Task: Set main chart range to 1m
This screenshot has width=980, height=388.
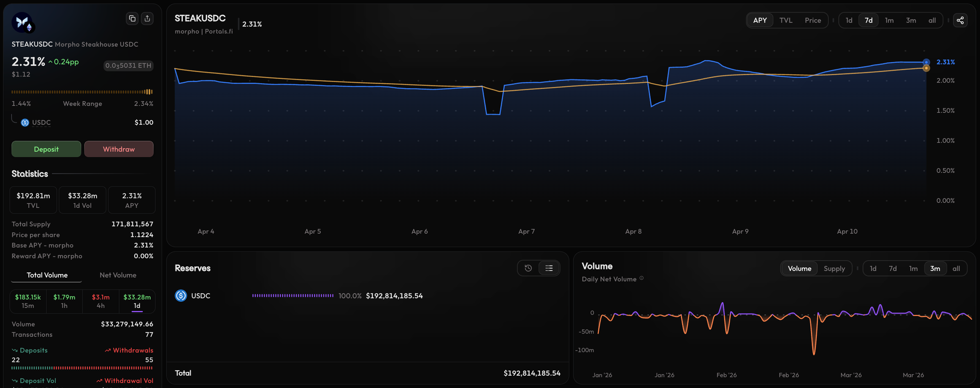Action: (889, 20)
